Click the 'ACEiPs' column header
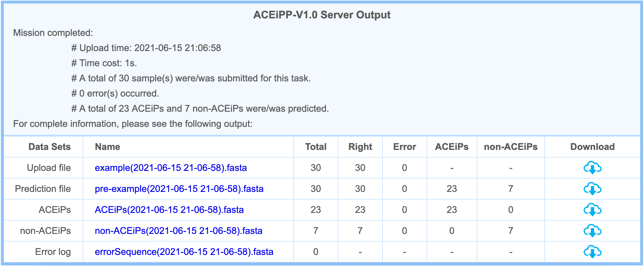Screen dimensions: 644x266 coord(452,147)
